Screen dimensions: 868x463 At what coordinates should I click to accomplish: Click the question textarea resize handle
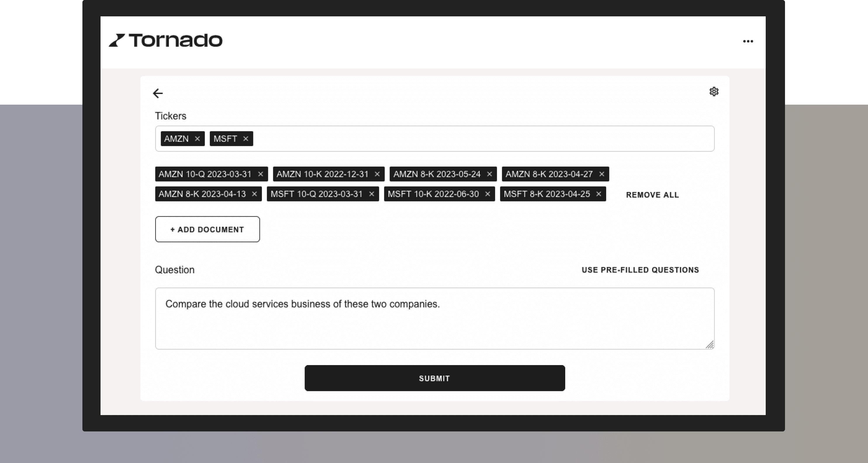(x=709, y=344)
